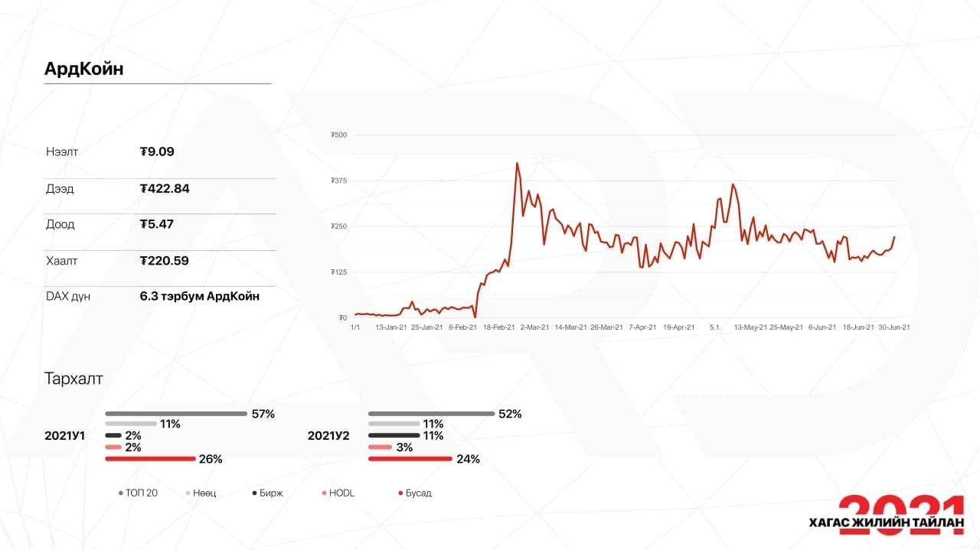The height and width of the screenshot is (550, 980).
Task: Click the 57% gray bar for 2021У1
Action: click(x=175, y=414)
